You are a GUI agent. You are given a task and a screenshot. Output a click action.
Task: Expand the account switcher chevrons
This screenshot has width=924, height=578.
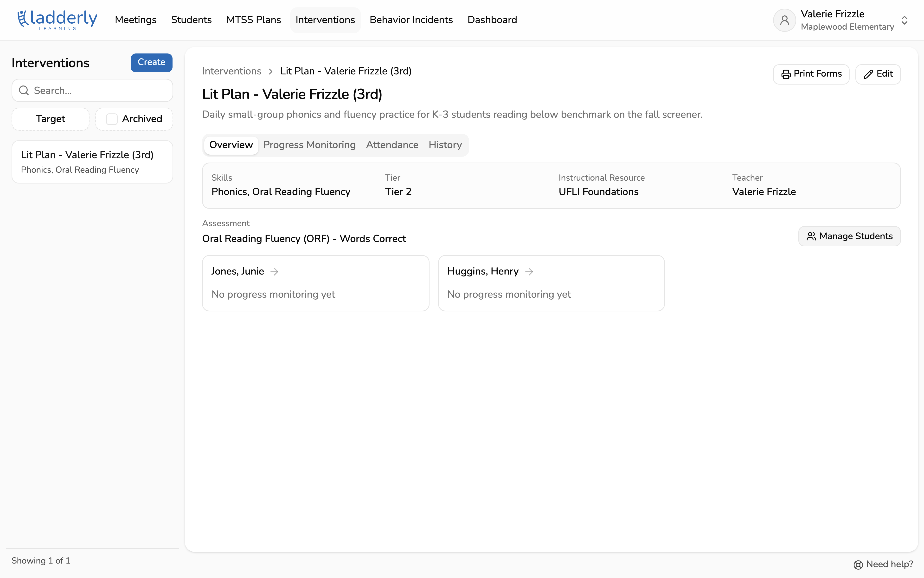coord(904,20)
